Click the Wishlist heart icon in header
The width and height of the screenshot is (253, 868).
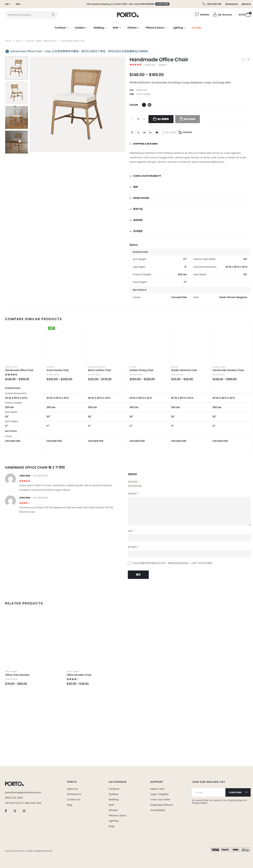pyautogui.click(x=197, y=15)
